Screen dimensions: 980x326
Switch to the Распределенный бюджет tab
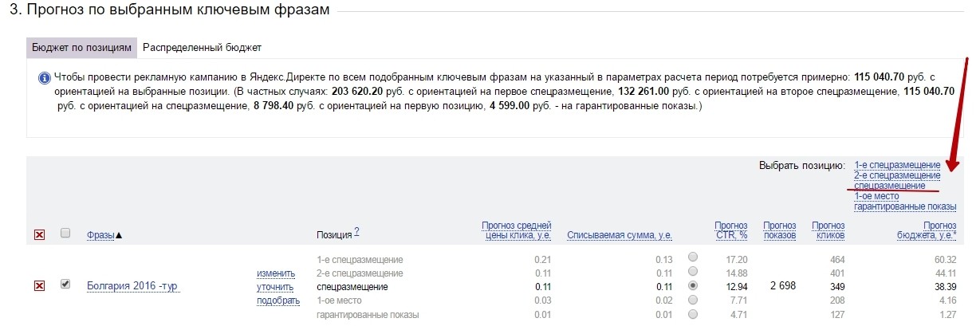(x=203, y=47)
